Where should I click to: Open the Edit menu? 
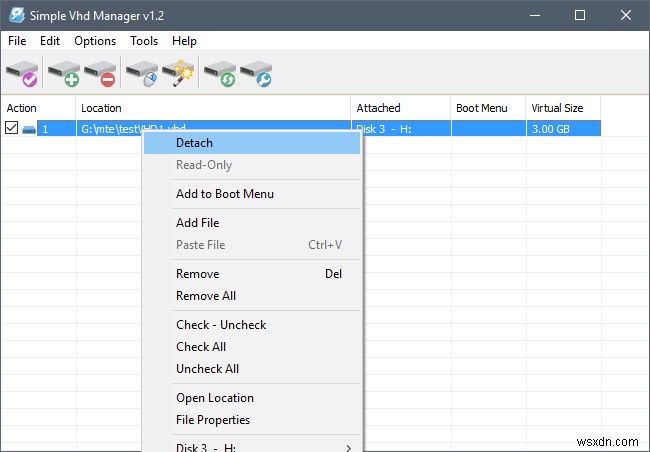pos(50,41)
